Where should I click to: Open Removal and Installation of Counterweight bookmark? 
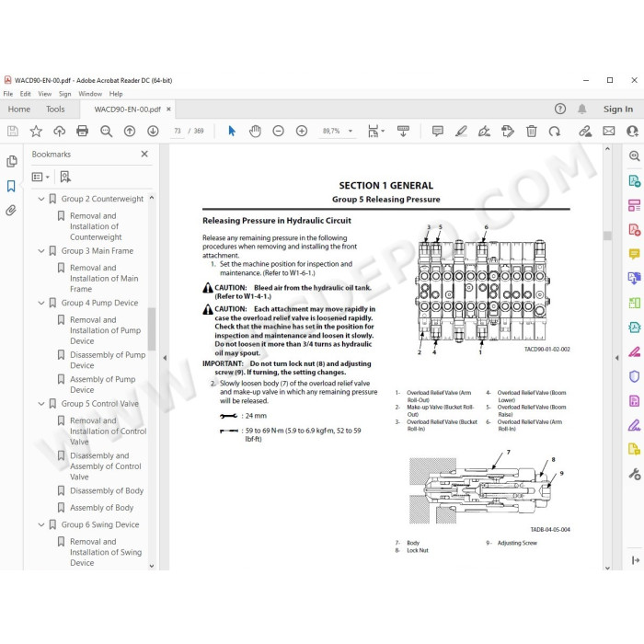pos(96,226)
